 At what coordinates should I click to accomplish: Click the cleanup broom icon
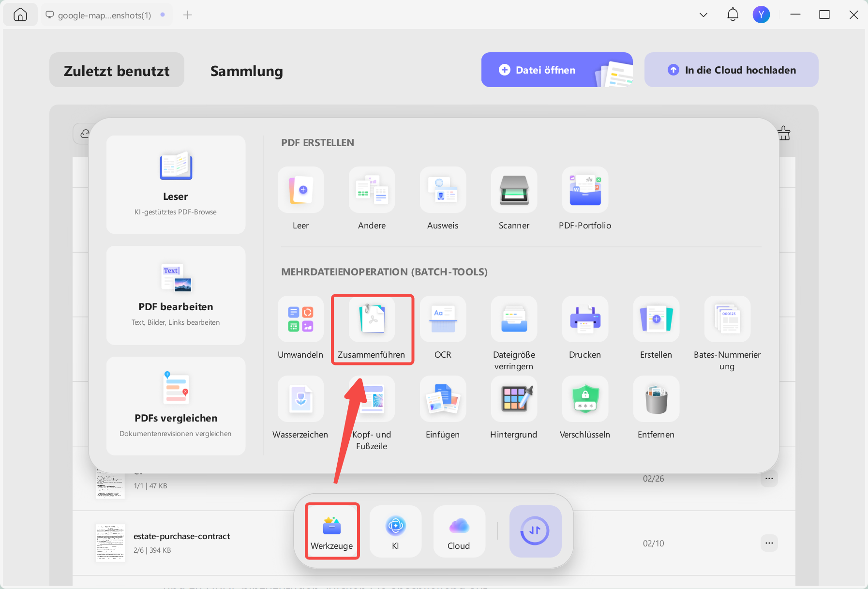(784, 133)
